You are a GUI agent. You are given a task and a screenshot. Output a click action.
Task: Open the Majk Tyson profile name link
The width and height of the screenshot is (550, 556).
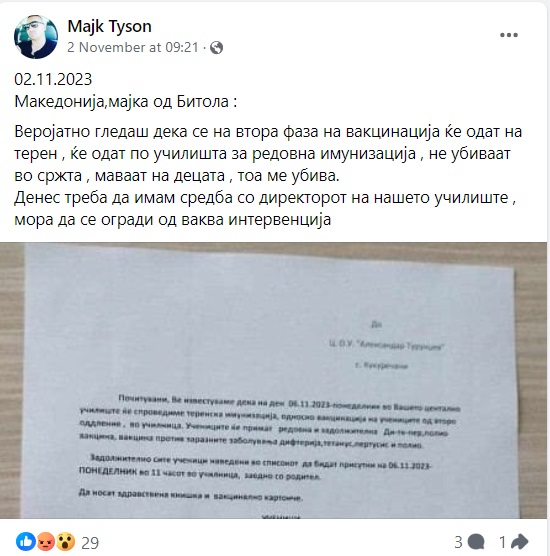pos(110,26)
